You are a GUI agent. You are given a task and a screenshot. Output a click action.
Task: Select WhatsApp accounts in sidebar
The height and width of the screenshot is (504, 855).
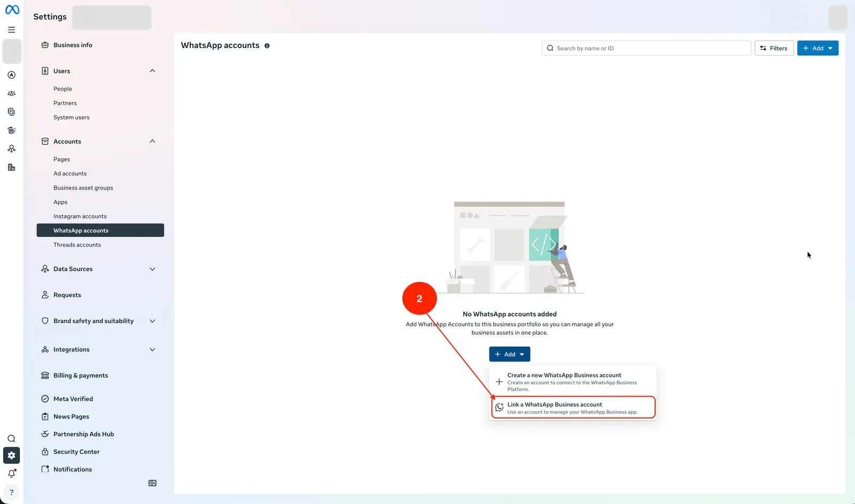pyautogui.click(x=100, y=230)
